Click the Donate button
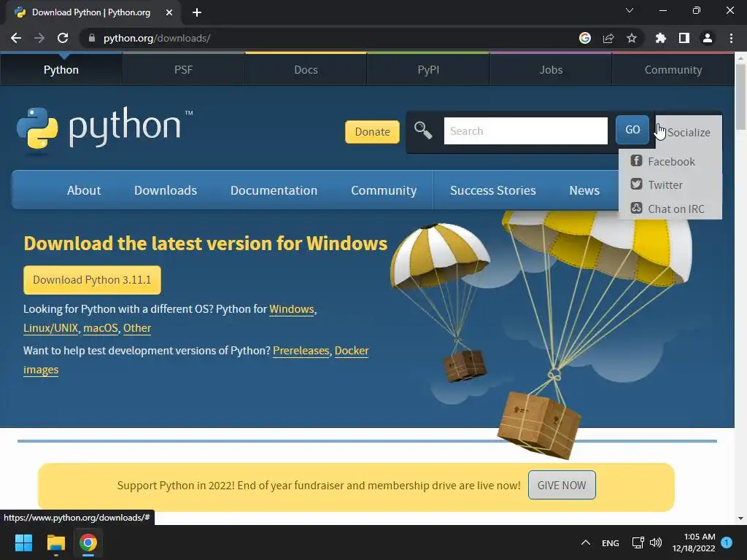This screenshot has width=747, height=560. (372, 131)
